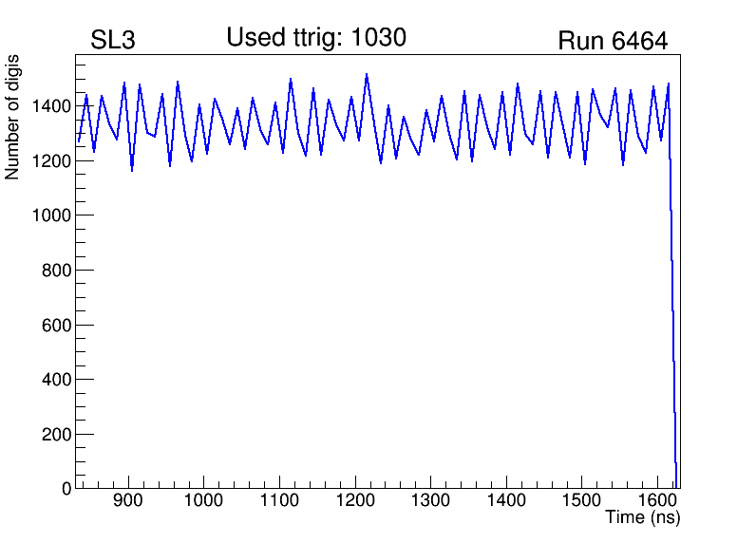Click the SL3 label at top left
Viewport: 756px width, 543px height.
(113, 41)
